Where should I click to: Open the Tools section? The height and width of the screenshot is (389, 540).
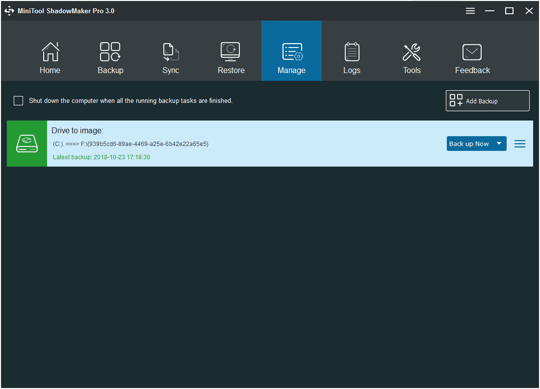[x=412, y=57]
